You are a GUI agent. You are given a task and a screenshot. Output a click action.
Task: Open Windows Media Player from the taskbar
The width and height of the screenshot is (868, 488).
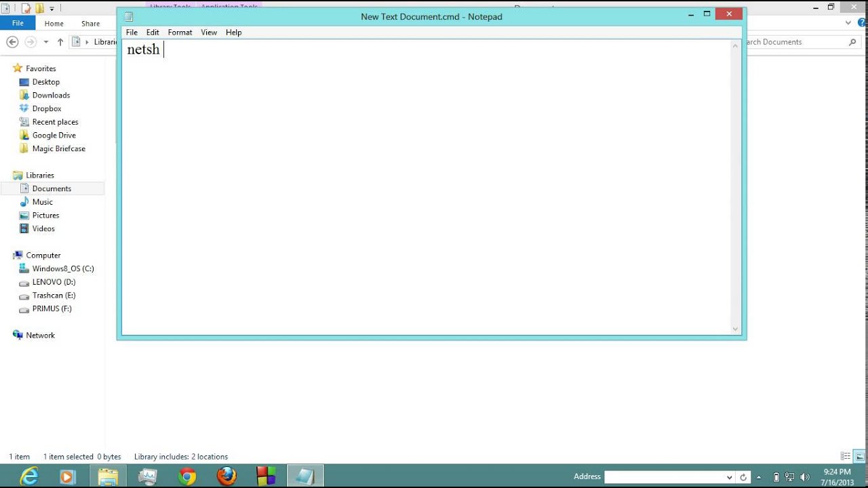pos(67,476)
